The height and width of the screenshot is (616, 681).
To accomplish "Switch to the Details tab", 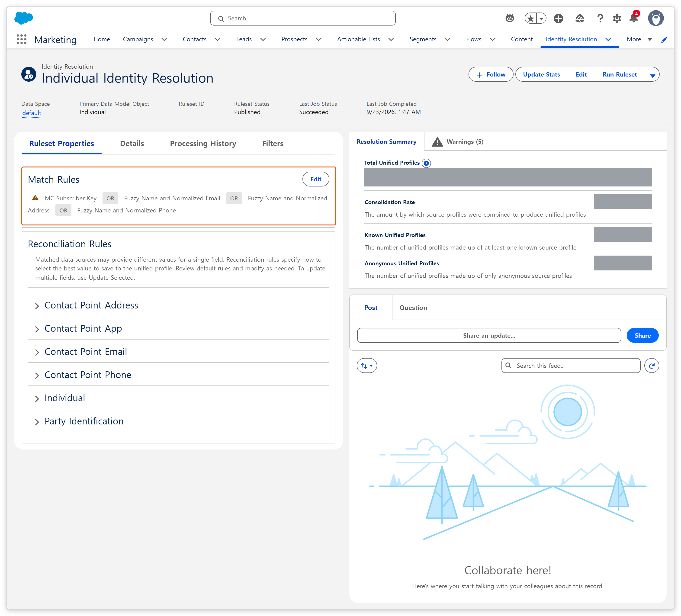I will [x=132, y=144].
